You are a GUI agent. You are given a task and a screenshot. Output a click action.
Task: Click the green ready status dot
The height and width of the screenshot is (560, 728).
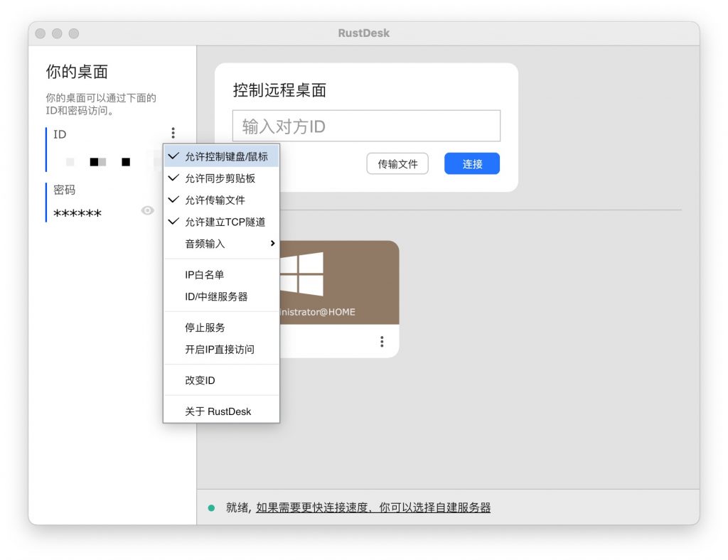(x=212, y=508)
